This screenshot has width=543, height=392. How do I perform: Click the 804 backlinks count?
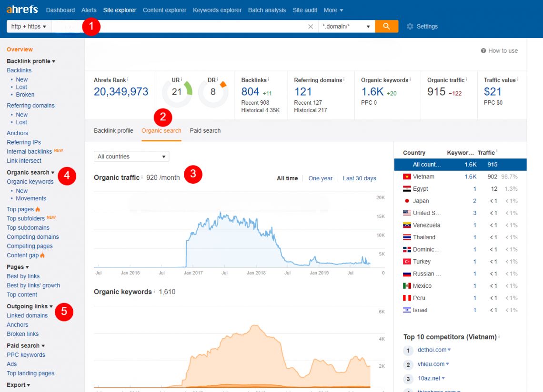pyautogui.click(x=250, y=92)
